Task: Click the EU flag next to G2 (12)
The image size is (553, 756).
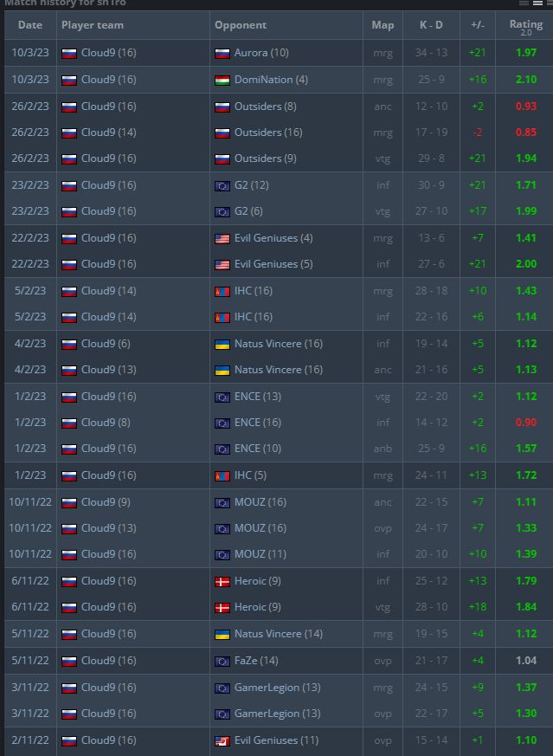Action: click(222, 185)
